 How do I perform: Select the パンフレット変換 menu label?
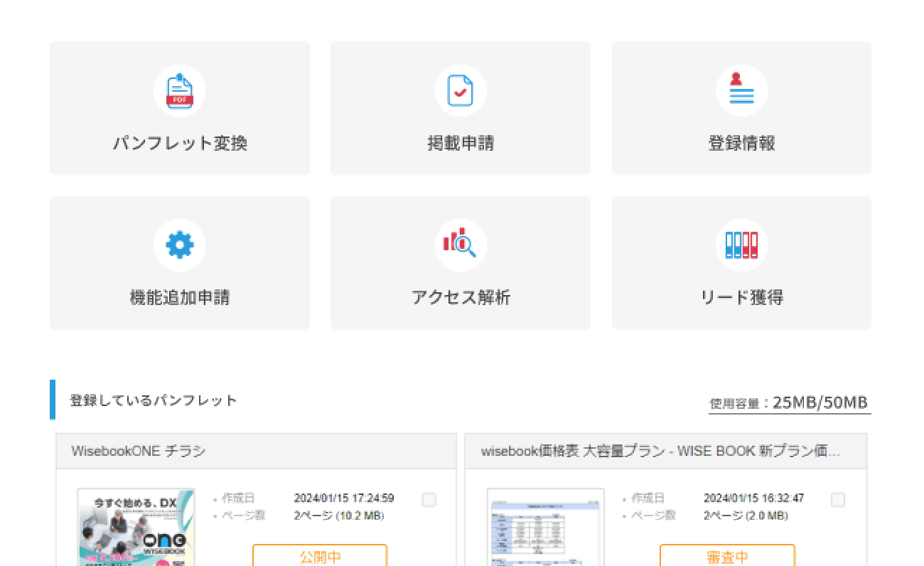click(180, 143)
